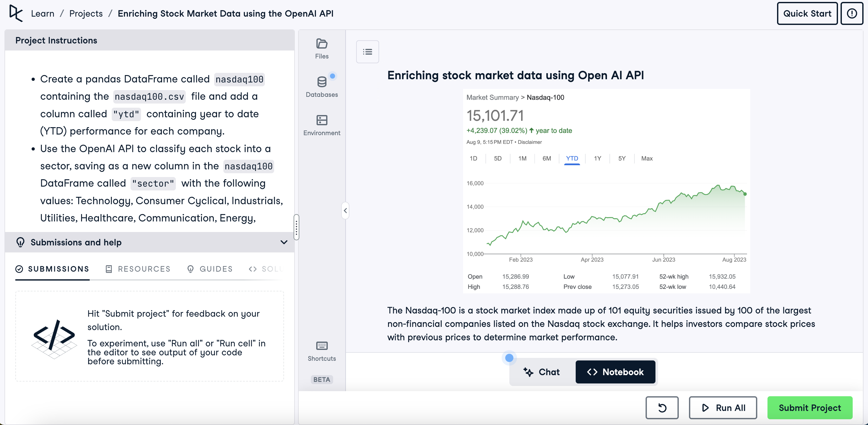
Task: Switch to Notebook mode
Action: [615, 372]
